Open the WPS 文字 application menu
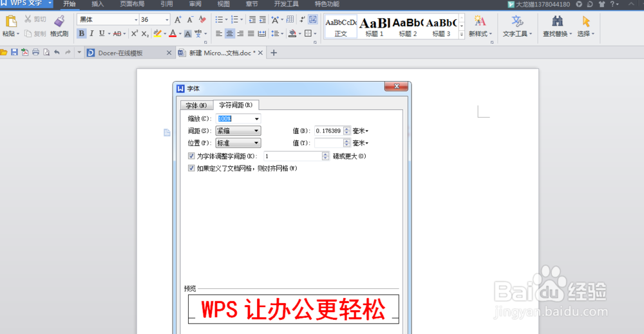 point(26,4)
